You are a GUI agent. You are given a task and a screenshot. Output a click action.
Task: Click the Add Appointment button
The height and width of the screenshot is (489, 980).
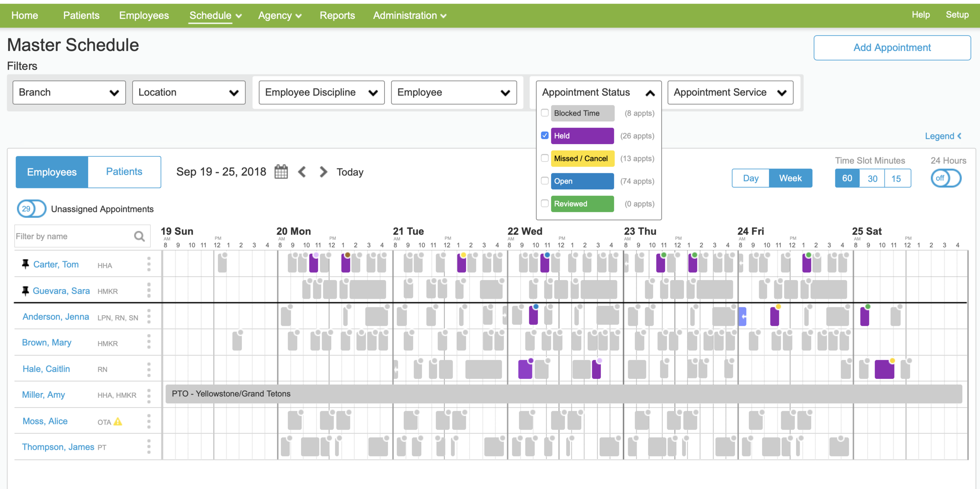click(x=892, y=48)
